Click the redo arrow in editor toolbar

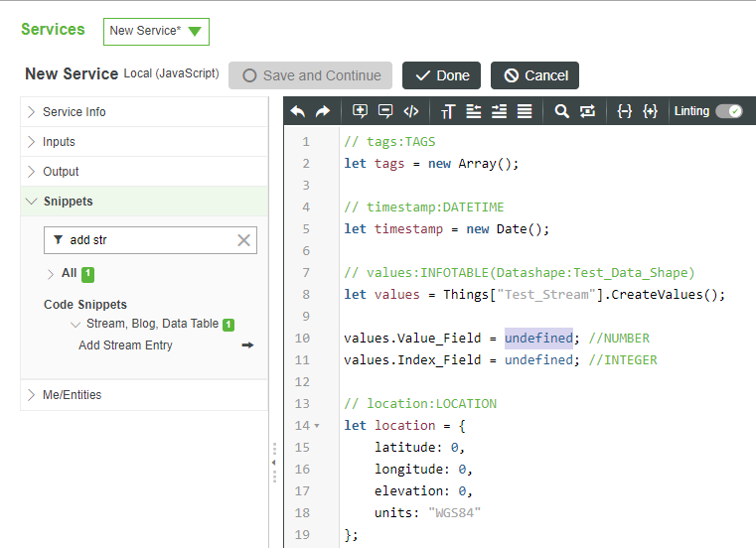323,111
